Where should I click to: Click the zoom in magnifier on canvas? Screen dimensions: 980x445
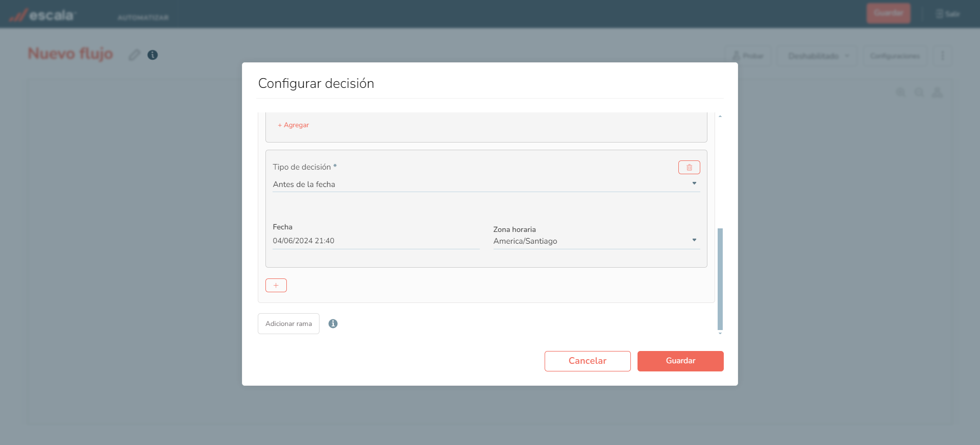(x=901, y=92)
